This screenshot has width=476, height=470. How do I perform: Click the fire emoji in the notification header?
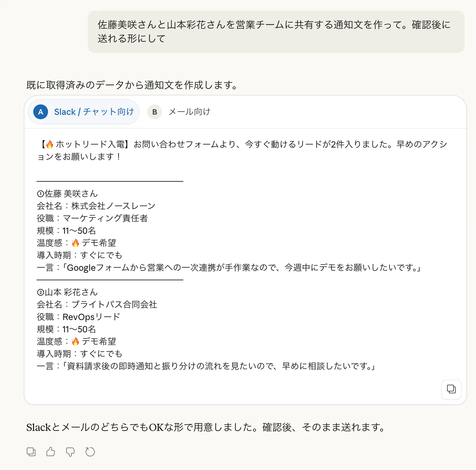49,144
